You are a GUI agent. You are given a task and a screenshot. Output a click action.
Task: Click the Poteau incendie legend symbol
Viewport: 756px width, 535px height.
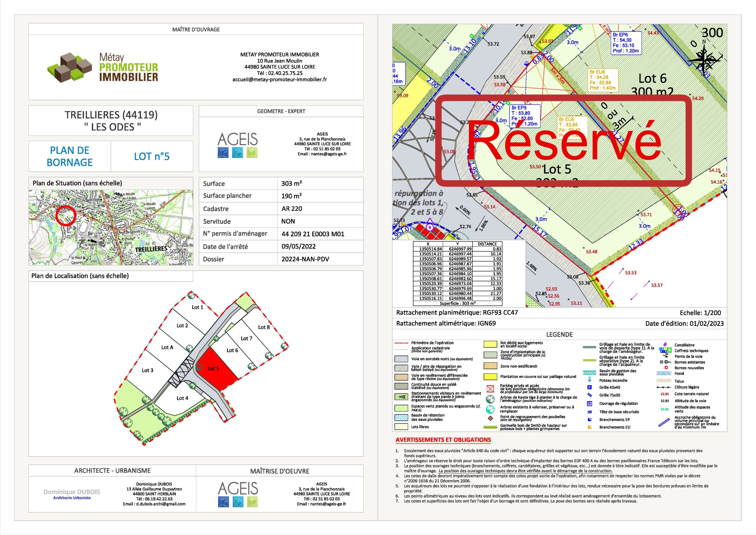pos(589,380)
